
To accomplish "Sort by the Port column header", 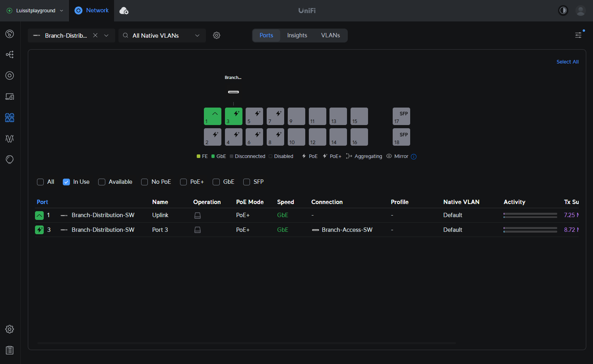I will 43,202.
